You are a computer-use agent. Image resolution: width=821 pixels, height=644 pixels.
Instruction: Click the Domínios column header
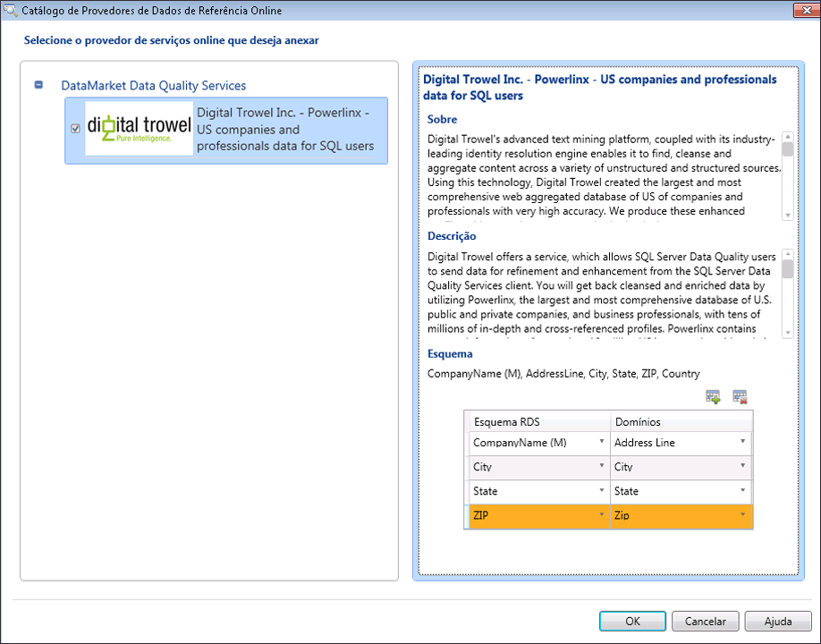pos(680,421)
